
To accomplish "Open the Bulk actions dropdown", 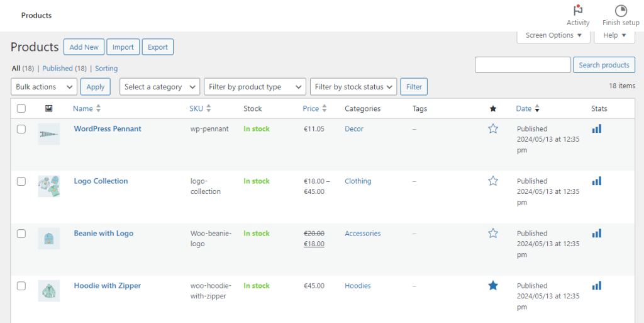I will point(44,87).
